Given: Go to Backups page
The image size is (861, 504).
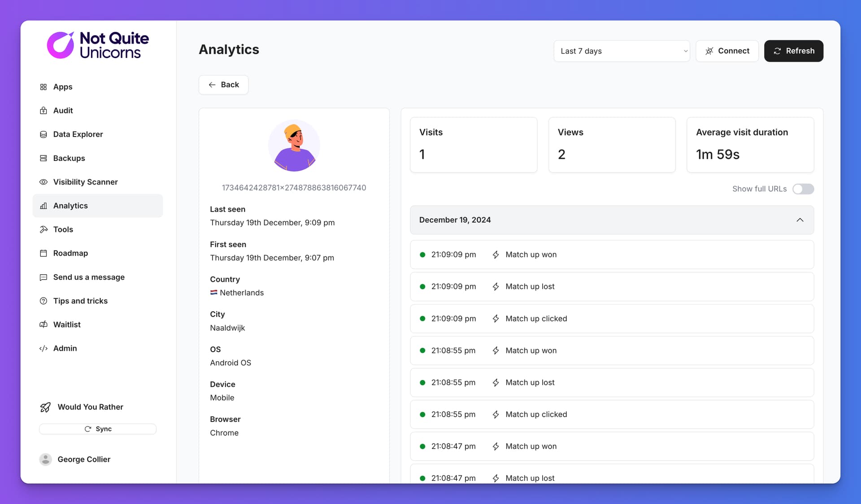Looking at the screenshot, I should pyautogui.click(x=98, y=158).
